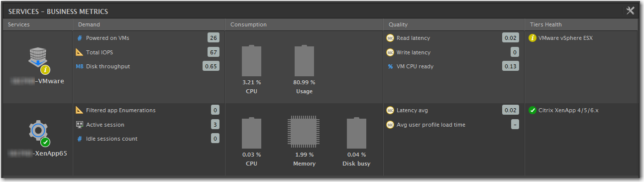This screenshot has height=182, width=644.
Task: Click the Latency avg value 0.02
Action: point(510,110)
